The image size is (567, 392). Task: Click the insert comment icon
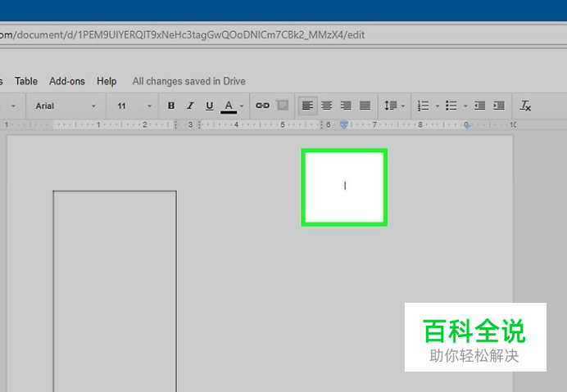282,106
